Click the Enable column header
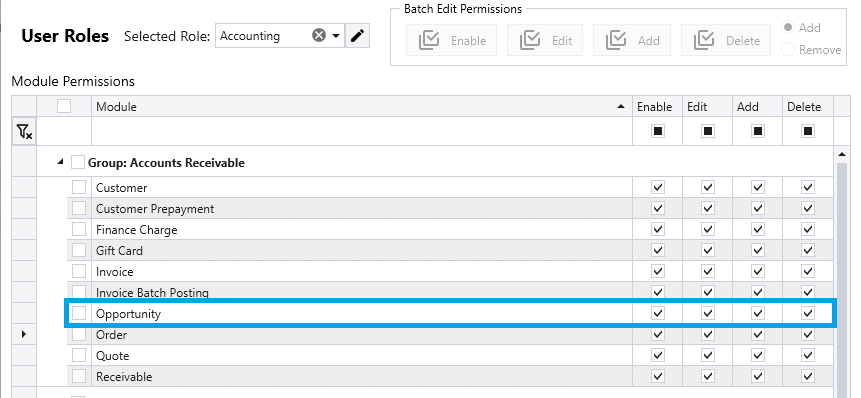Viewport: 861px width, 398px height. click(x=657, y=106)
